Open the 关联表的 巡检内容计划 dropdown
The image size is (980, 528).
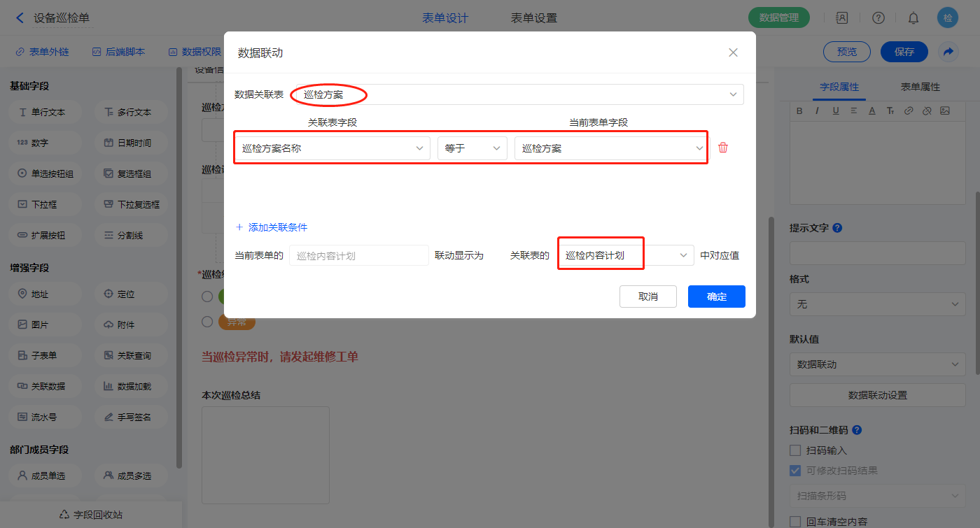pos(625,256)
